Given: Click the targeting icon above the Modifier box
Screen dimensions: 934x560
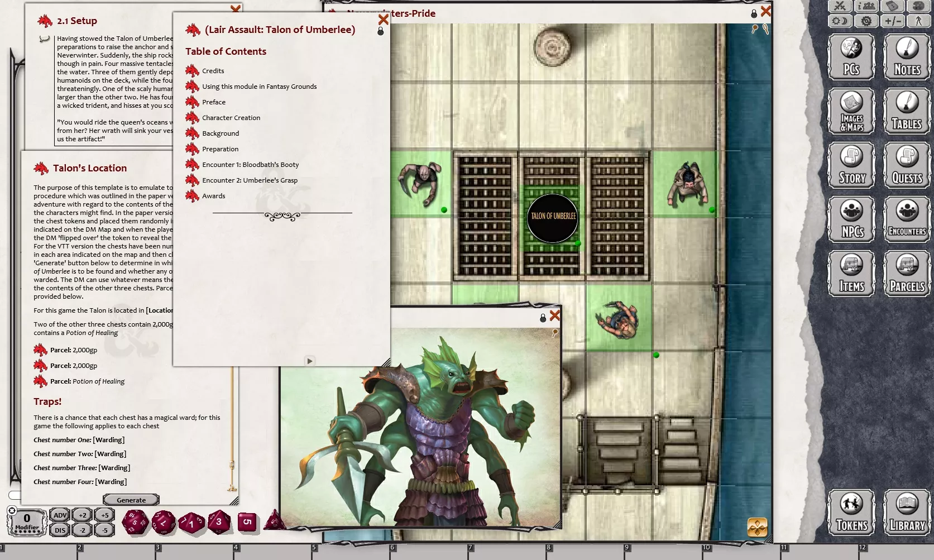Looking at the screenshot, I should pyautogui.click(x=12, y=510).
